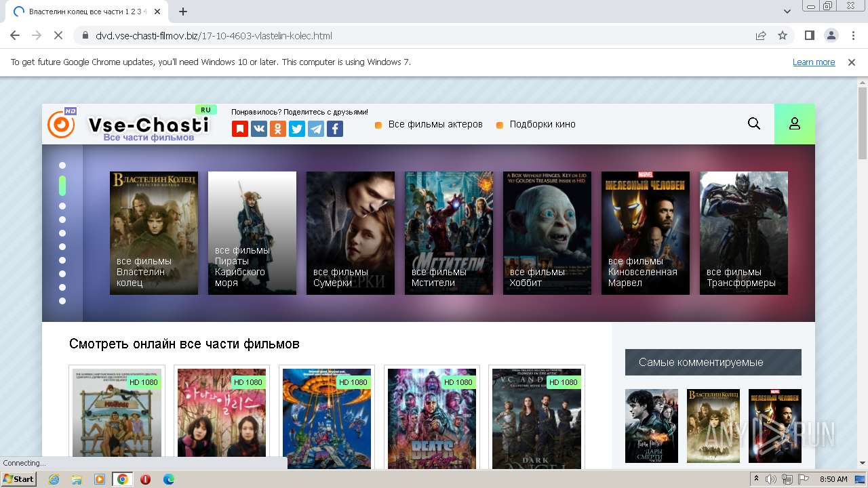Open 'все фильмы Властелин колец' poster
868x488 pixels.
click(x=154, y=233)
